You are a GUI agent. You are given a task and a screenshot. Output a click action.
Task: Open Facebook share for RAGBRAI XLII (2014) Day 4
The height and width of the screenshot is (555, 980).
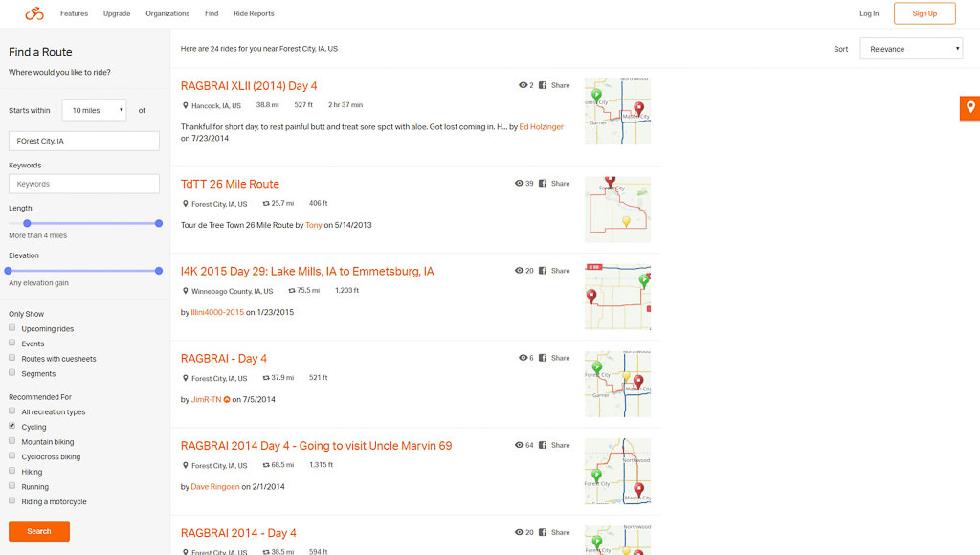click(x=543, y=85)
